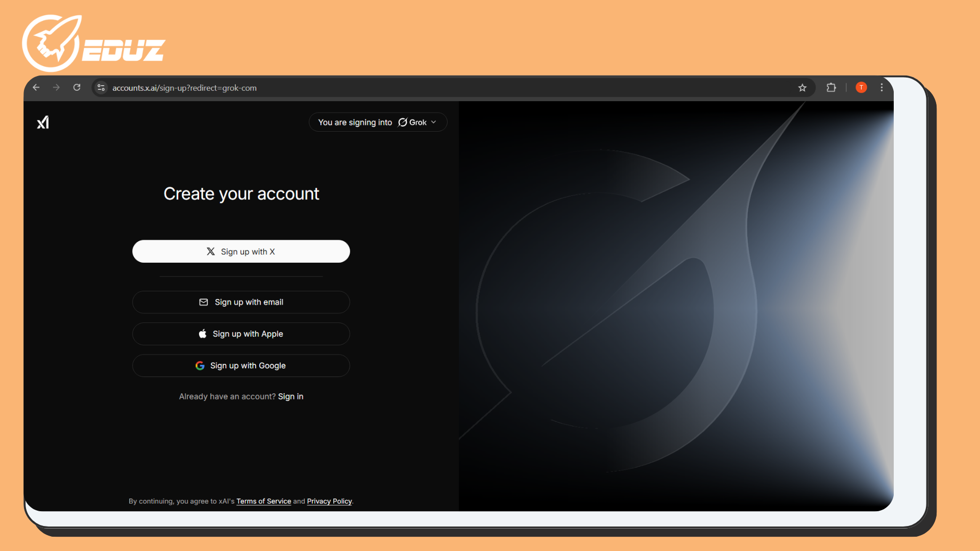Expand the Grok chevron dropdown
This screenshot has height=551, width=980.
click(434, 122)
